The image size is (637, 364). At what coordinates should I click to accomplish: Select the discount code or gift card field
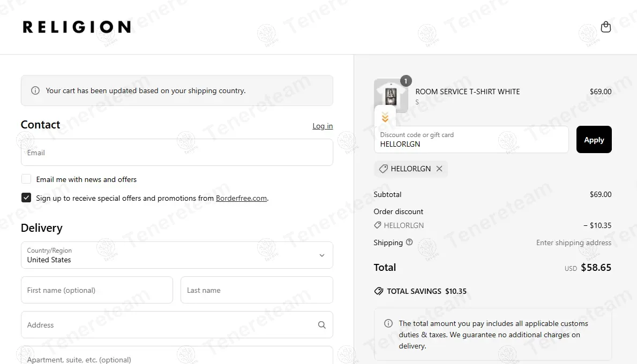471,140
